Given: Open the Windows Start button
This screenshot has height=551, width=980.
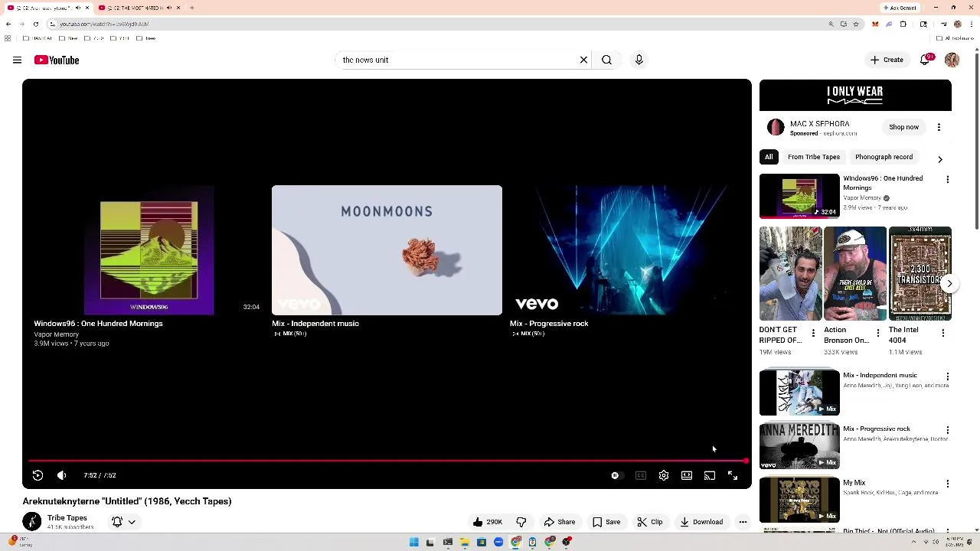Looking at the screenshot, I should (414, 542).
